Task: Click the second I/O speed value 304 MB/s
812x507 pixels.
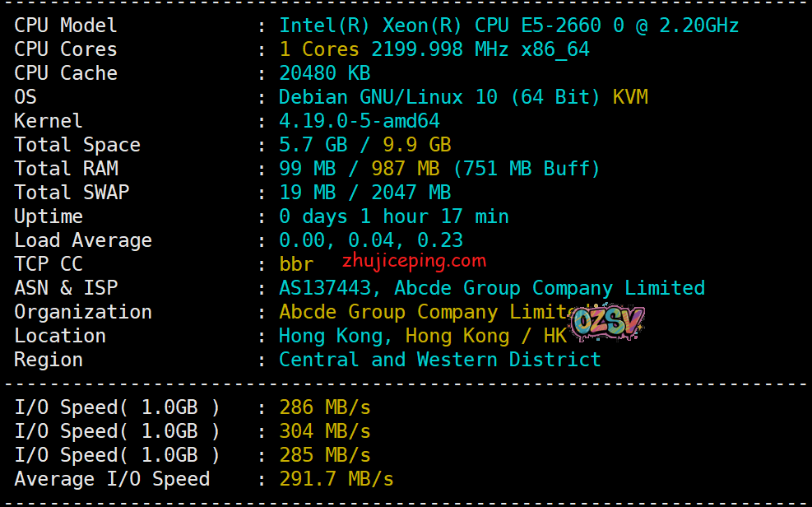Action: tap(325, 431)
